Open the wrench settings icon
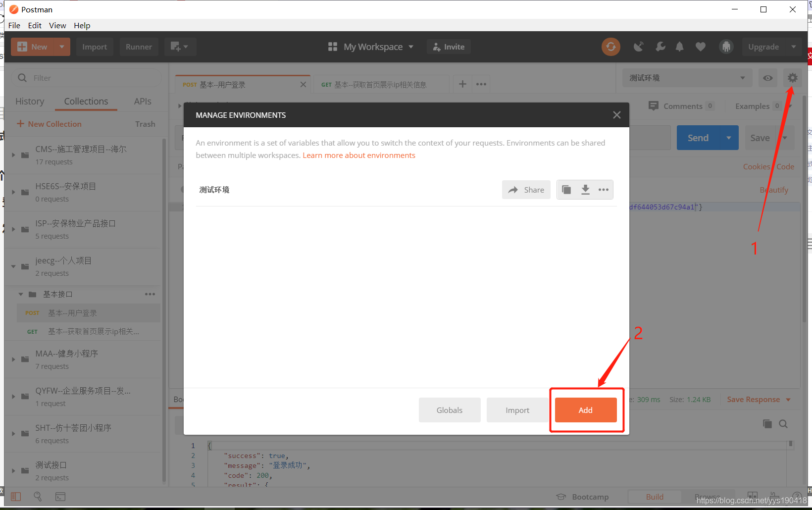812x510 pixels. (660, 47)
